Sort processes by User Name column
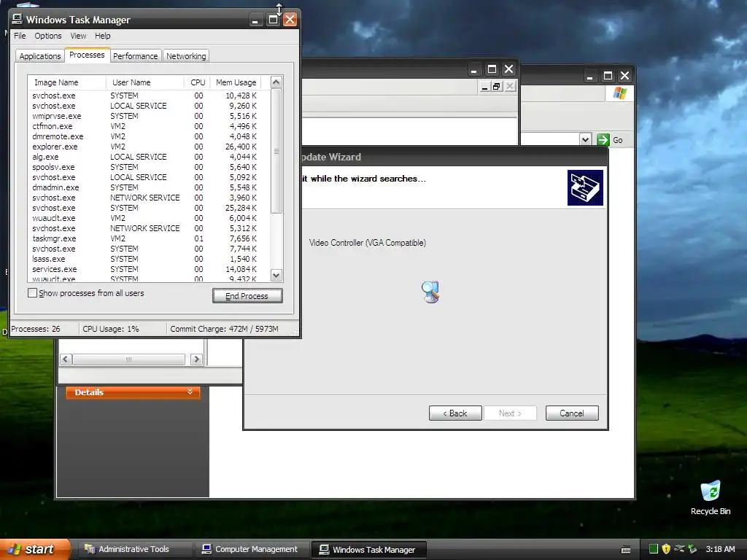The width and height of the screenshot is (747, 560). (145, 82)
